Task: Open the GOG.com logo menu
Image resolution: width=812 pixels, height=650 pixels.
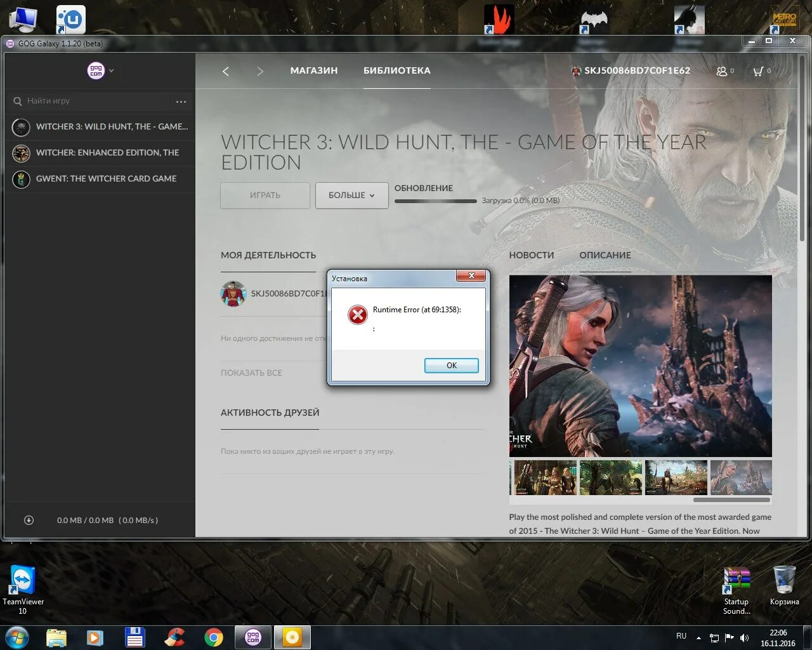Action: pos(100,70)
